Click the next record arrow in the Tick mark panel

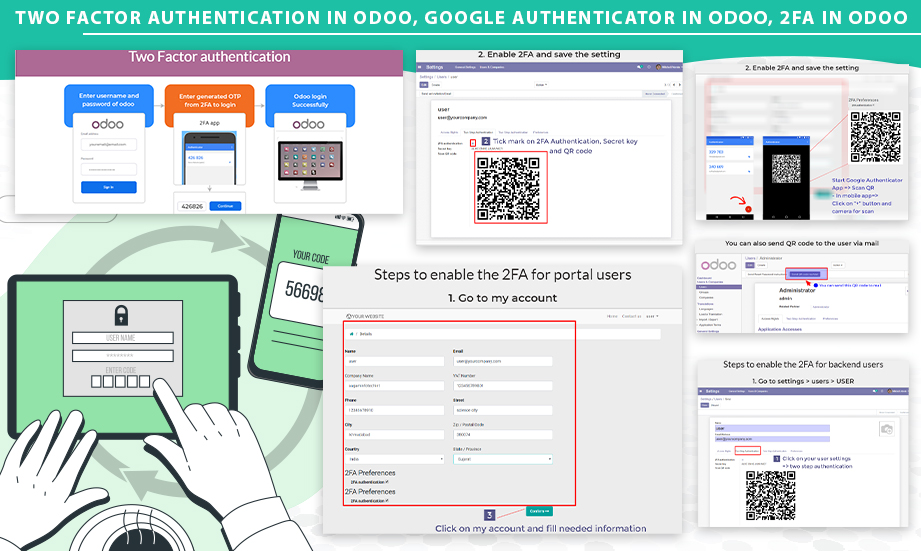click(x=680, y=85)
